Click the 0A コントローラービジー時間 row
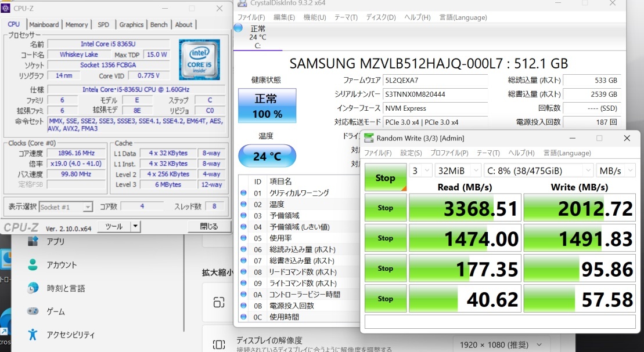This screenshot has width=644, height=352. pos(298,295)
